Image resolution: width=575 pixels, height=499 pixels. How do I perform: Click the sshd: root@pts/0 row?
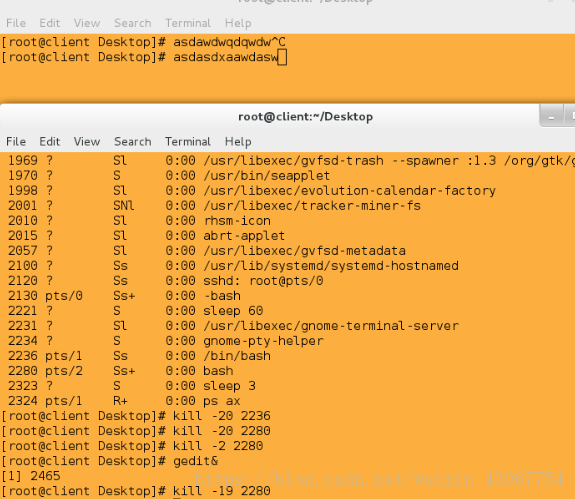coord(165,281)
